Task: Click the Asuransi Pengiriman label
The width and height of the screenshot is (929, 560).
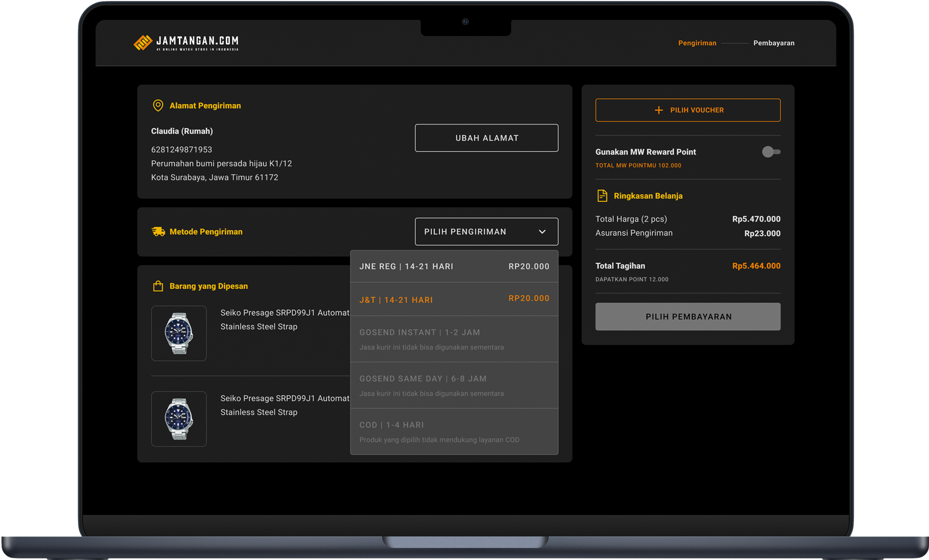Action: pyautogui.click(x=634, y=233)
